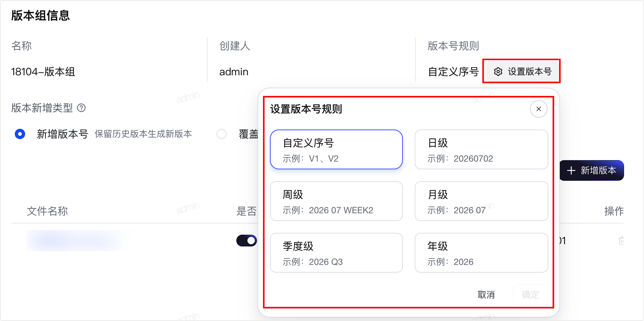Toggle the 是否 switch in the file row

click(x=247, y=241)
